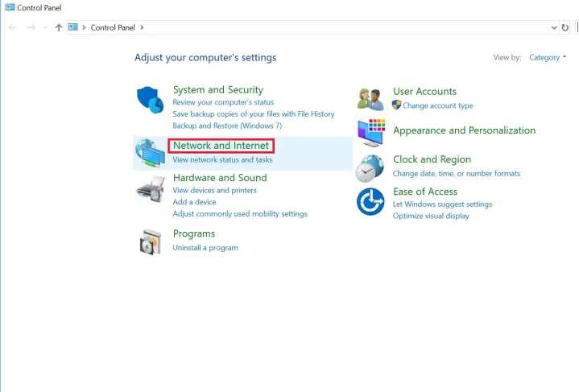Click Adjust commonly used mobility settings
Screen dimensions: 579x392
coord(240,214)
